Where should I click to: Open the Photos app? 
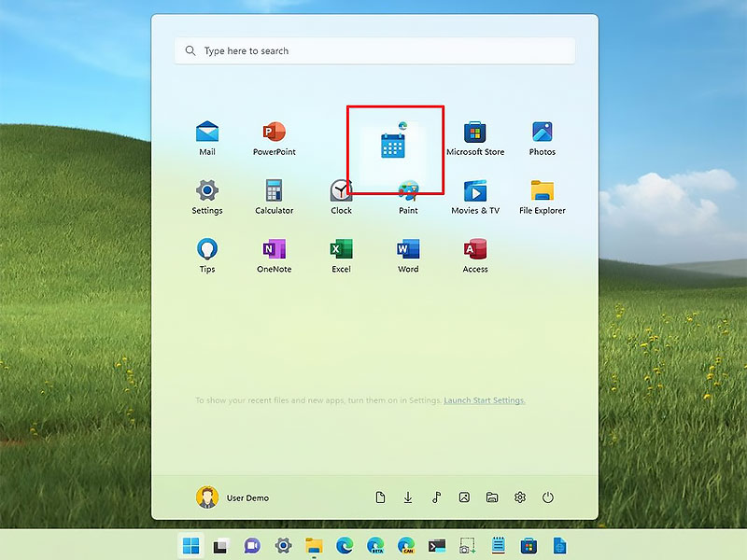point(543,138)
